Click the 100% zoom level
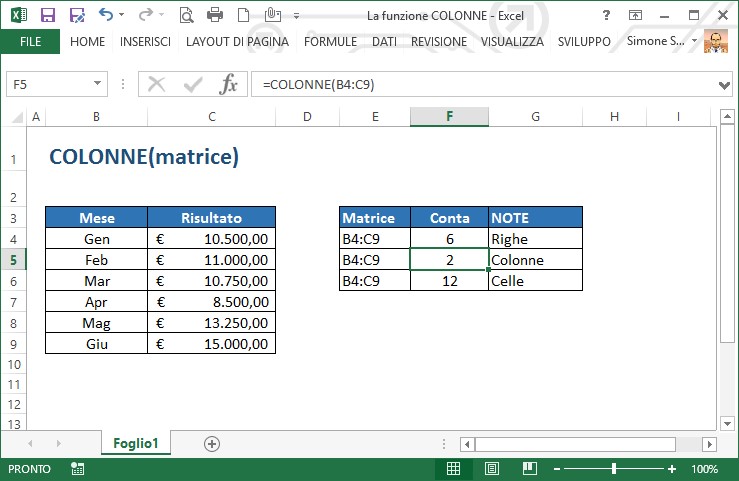 (x=705, y=469)
